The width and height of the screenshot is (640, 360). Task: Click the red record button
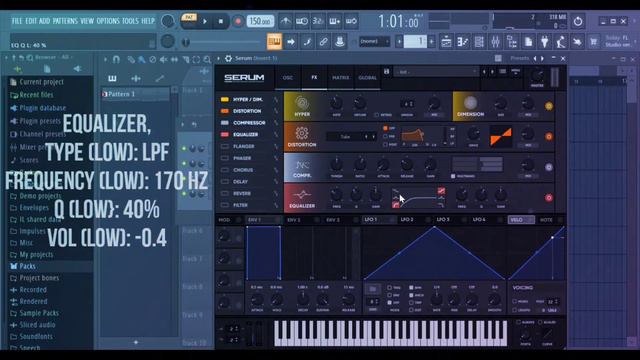click(x=238, y=21)
